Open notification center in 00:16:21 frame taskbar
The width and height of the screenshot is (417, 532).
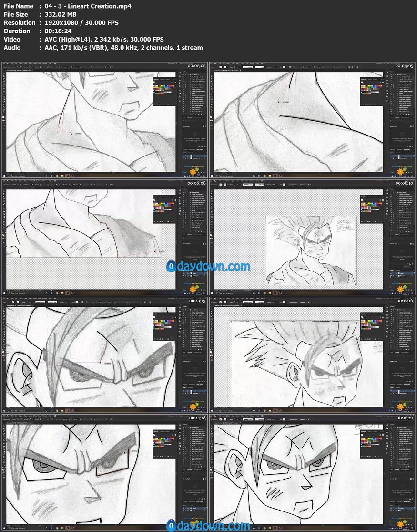[x=412, y=528]
